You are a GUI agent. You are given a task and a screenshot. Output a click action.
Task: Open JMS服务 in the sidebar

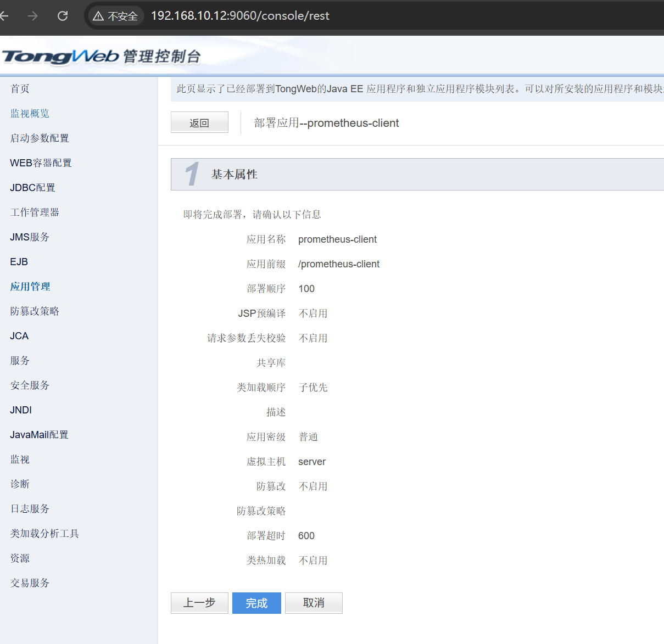[x=30, y=237]
